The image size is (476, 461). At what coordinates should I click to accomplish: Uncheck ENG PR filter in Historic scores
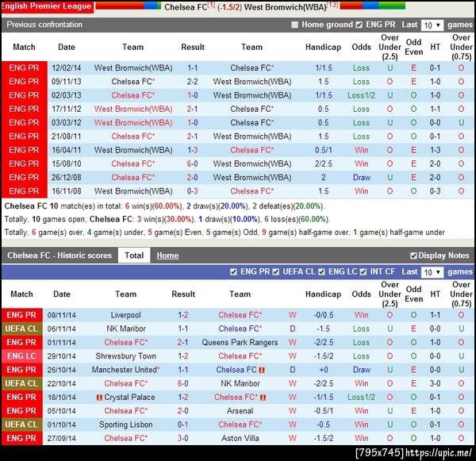233,272
